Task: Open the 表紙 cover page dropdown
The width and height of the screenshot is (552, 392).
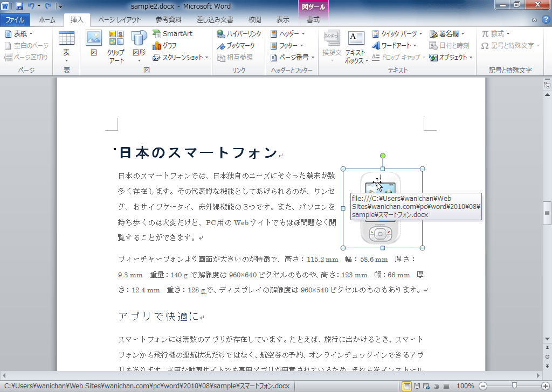Action: pos(19,34)
